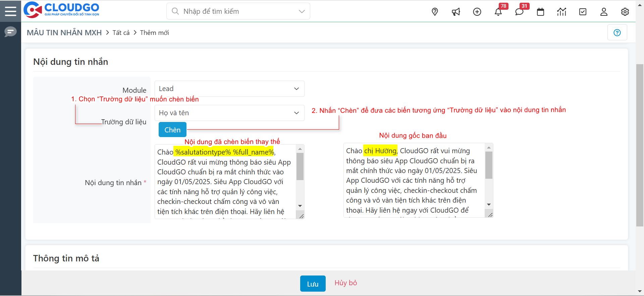Focus the global search input field

[x=238, y=11]
